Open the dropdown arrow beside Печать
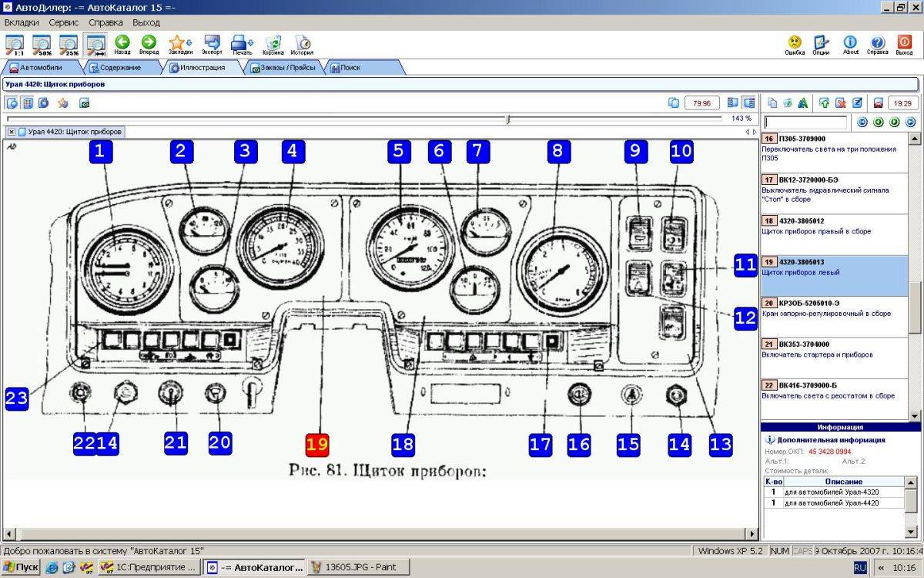The width and height of the screenshot is (924, 578). pyautogui.click(x=253, y=43)
